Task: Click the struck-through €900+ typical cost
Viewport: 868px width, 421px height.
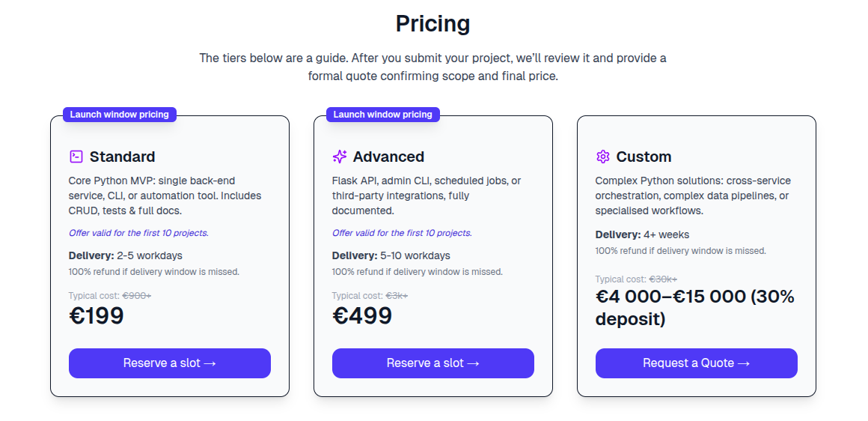Action: click(137, 296)
